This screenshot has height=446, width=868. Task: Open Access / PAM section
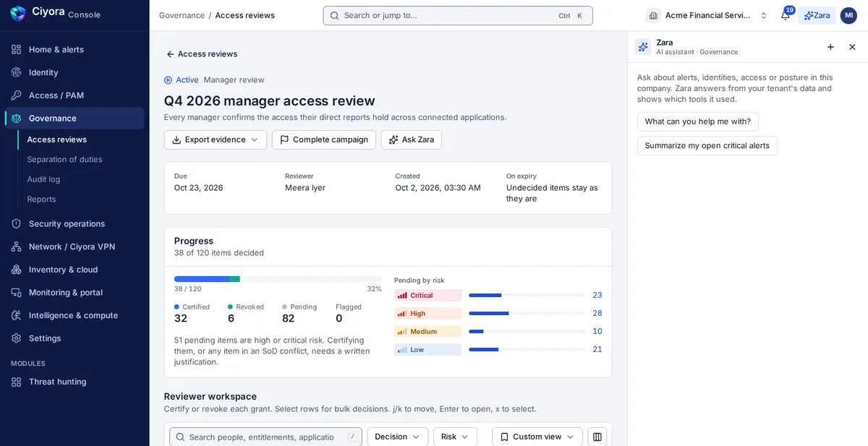pos(75,95)
